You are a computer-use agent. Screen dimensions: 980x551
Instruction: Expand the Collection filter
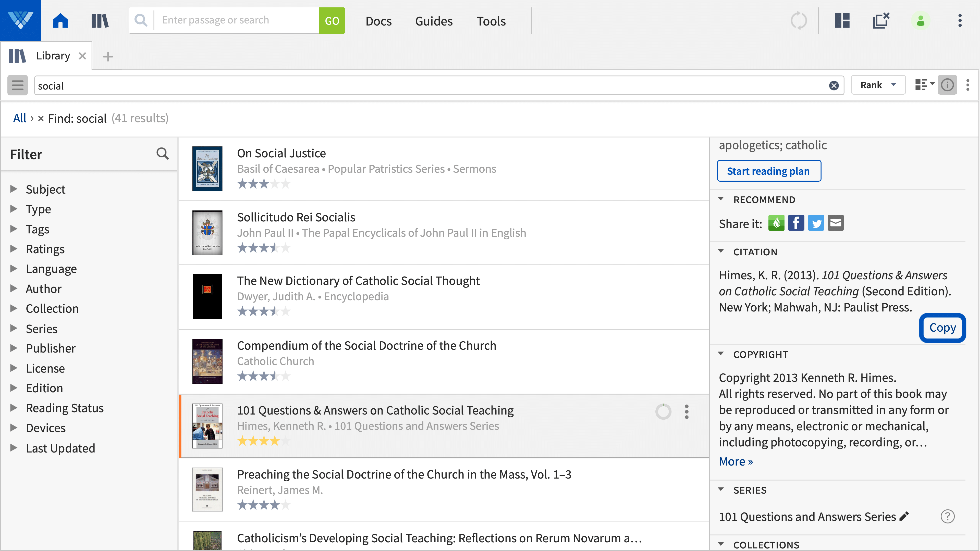[x=14, y=308]
